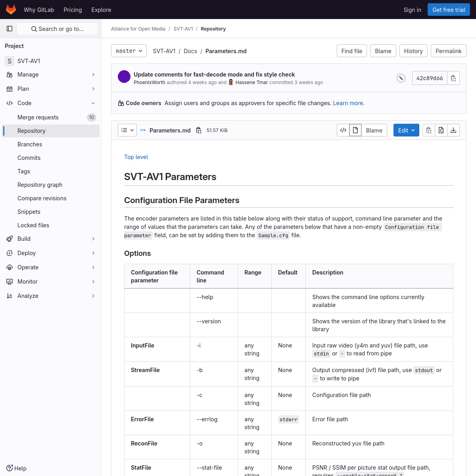The image size is (476, 476).
Task: Open Search or go to field
Action: pyautogui.click(x=57, y=29)
